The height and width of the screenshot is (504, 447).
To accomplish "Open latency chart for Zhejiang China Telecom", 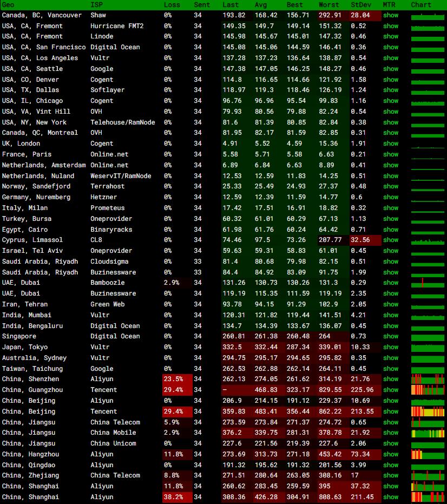I will click(428, 475).
